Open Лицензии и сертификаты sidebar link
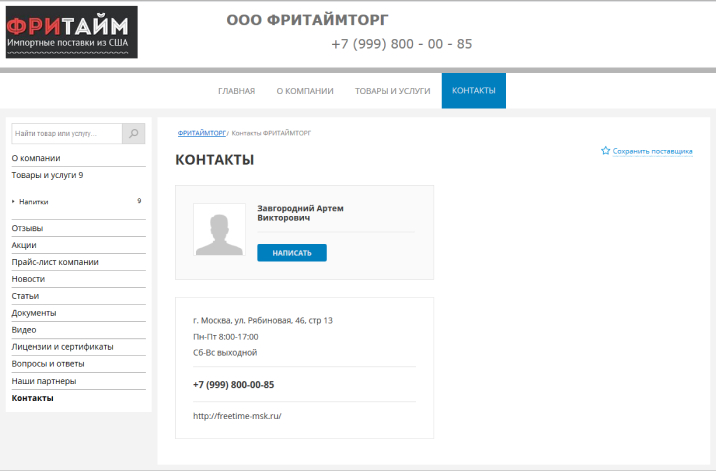 point(62,347)
